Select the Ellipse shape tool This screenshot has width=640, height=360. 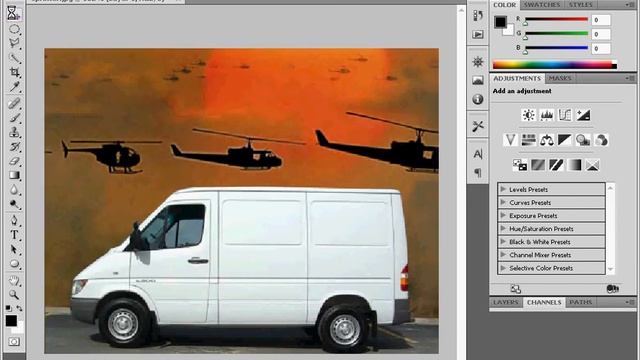click(x=14, y=264)
